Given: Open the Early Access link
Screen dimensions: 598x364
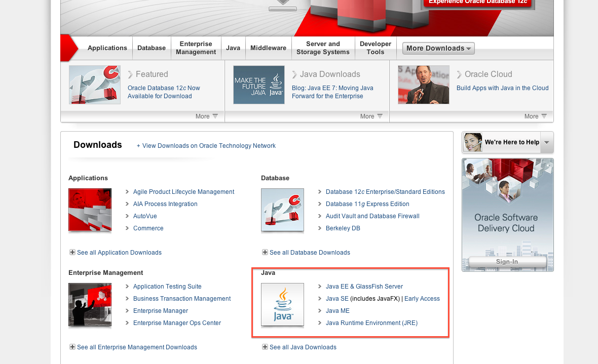Looking at the screenshot, I should 422,299.
